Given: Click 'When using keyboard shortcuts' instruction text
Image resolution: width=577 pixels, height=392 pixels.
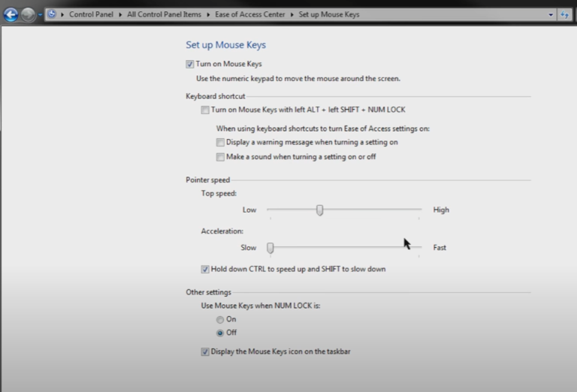Looking at the screenshot, I should [323, 128].
